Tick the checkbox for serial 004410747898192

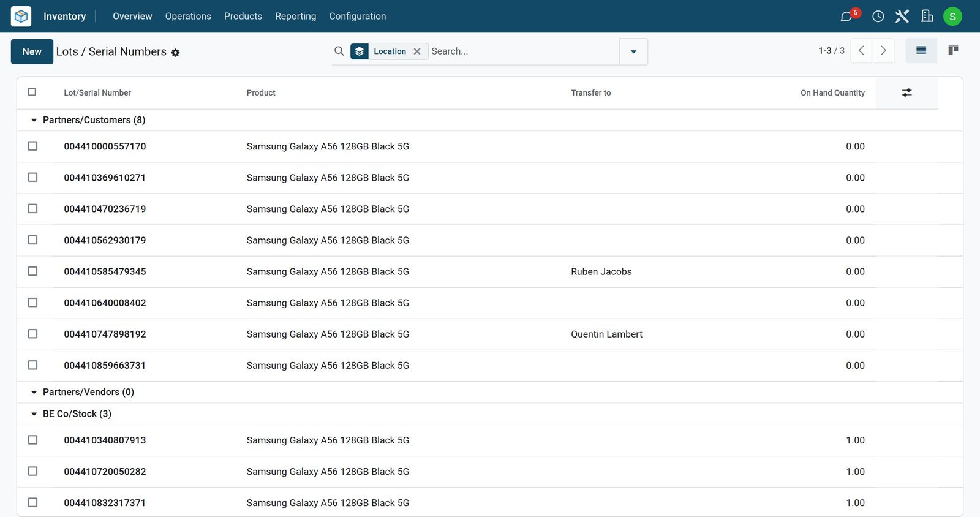point(33,333)
